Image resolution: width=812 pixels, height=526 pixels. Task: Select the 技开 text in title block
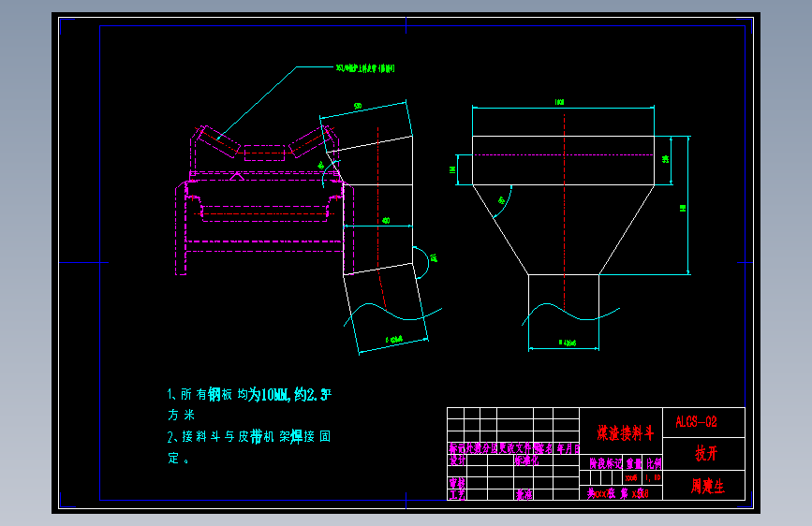pos(706,454)
